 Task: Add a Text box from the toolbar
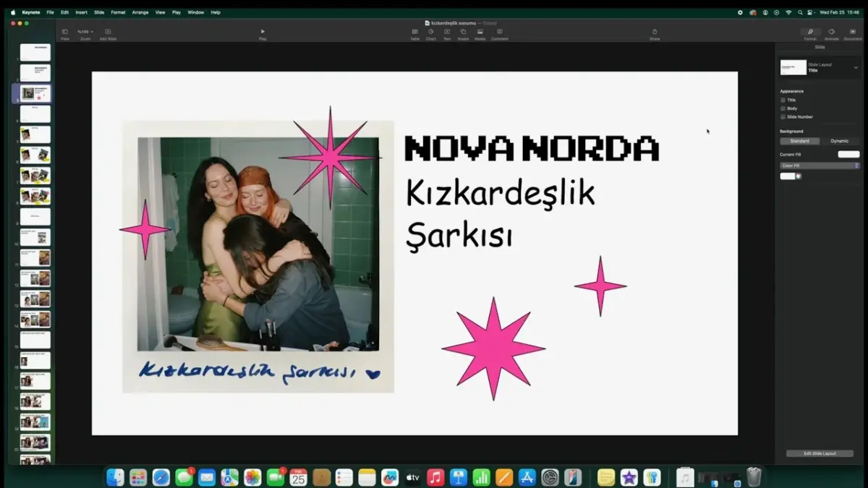tap(446, 33)
